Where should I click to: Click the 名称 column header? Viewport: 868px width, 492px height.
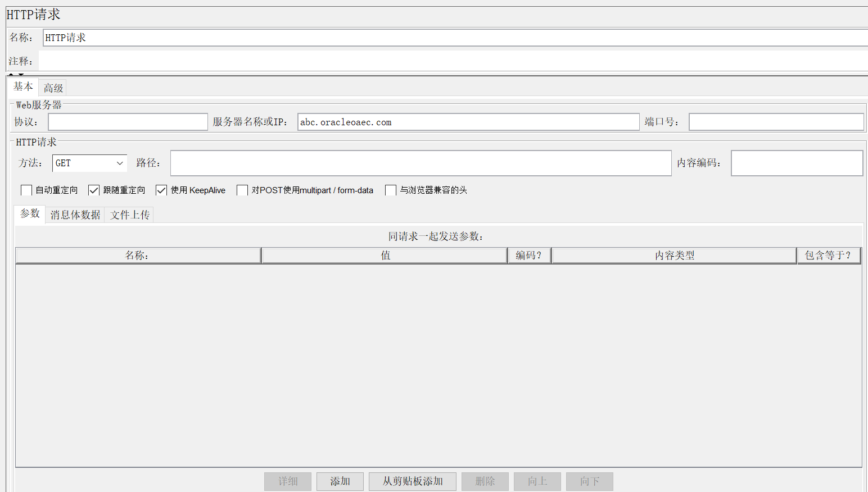[x=138, y=256]
